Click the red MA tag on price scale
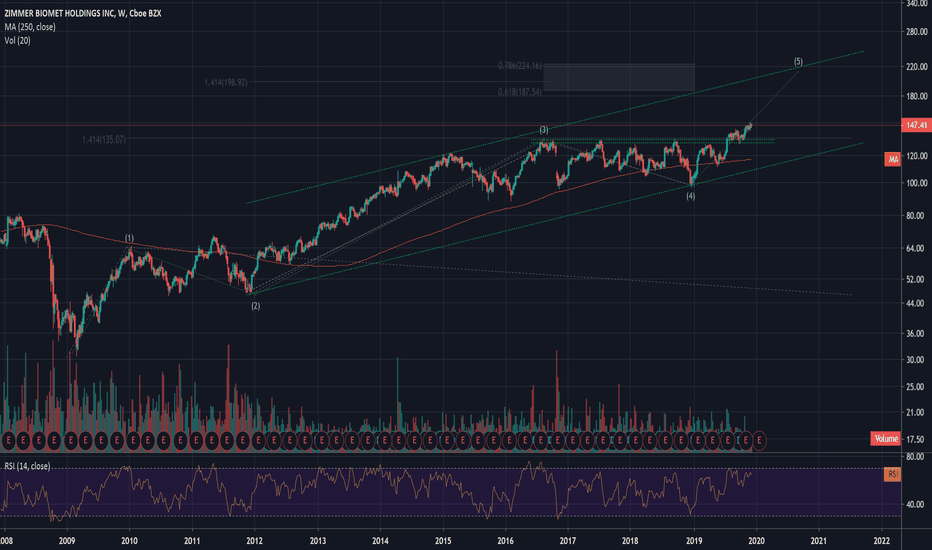Viewport: 932px width, 550px height. point(892,159)
